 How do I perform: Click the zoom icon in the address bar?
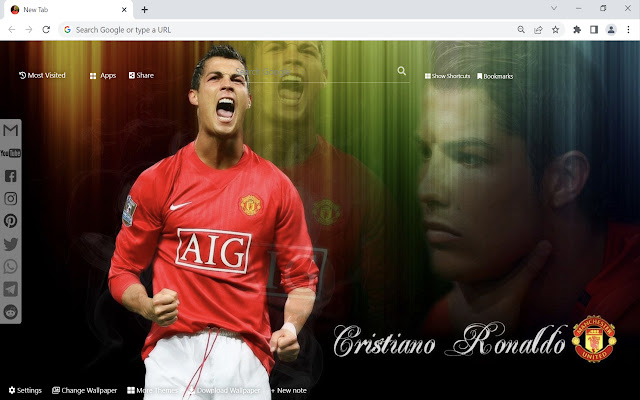coord(521,29)
